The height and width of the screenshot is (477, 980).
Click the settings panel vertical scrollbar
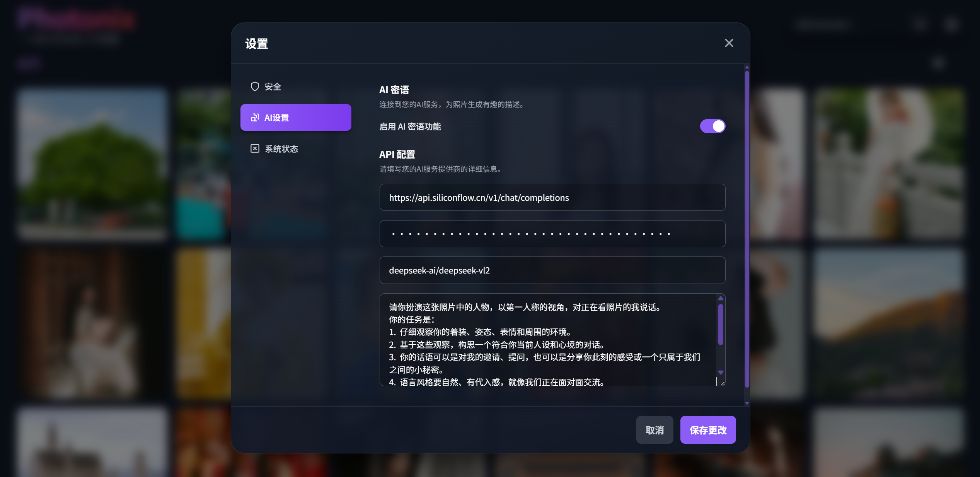[x=747, y=228]
